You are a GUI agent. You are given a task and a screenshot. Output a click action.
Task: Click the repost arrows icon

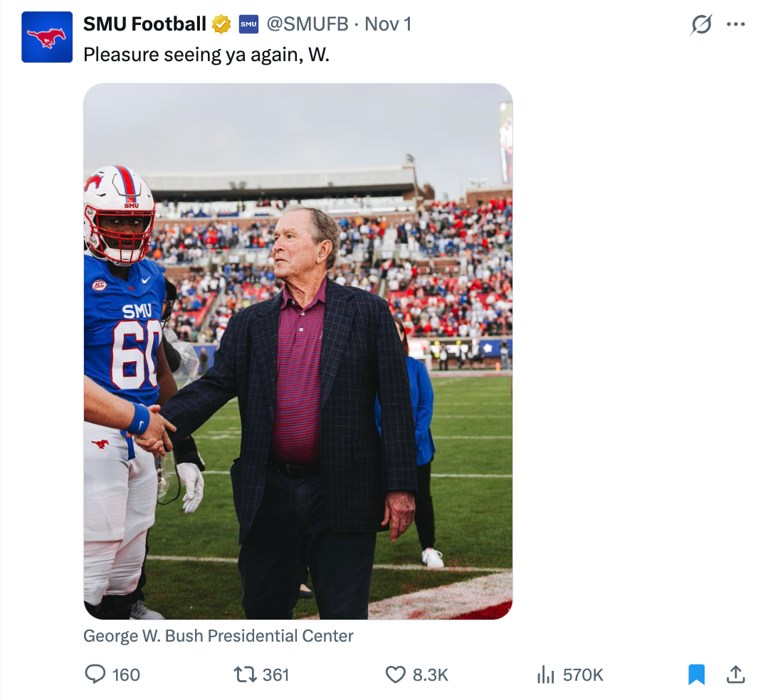(246, 674)
